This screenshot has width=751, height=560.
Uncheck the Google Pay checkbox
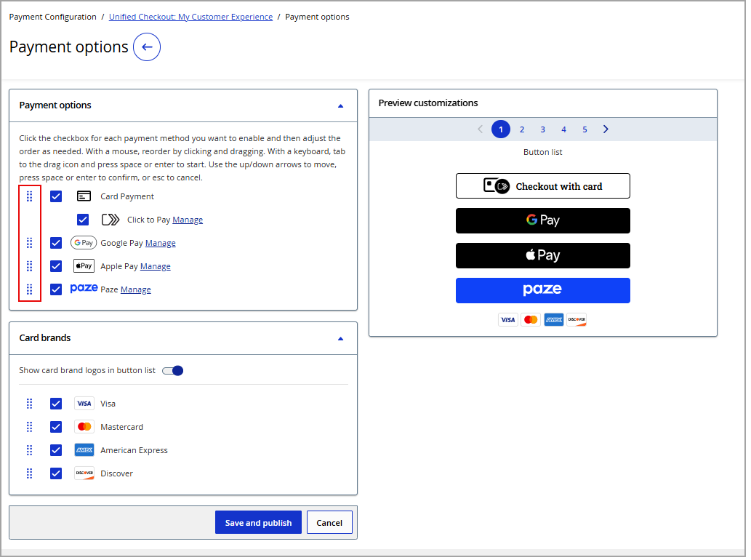56,244
